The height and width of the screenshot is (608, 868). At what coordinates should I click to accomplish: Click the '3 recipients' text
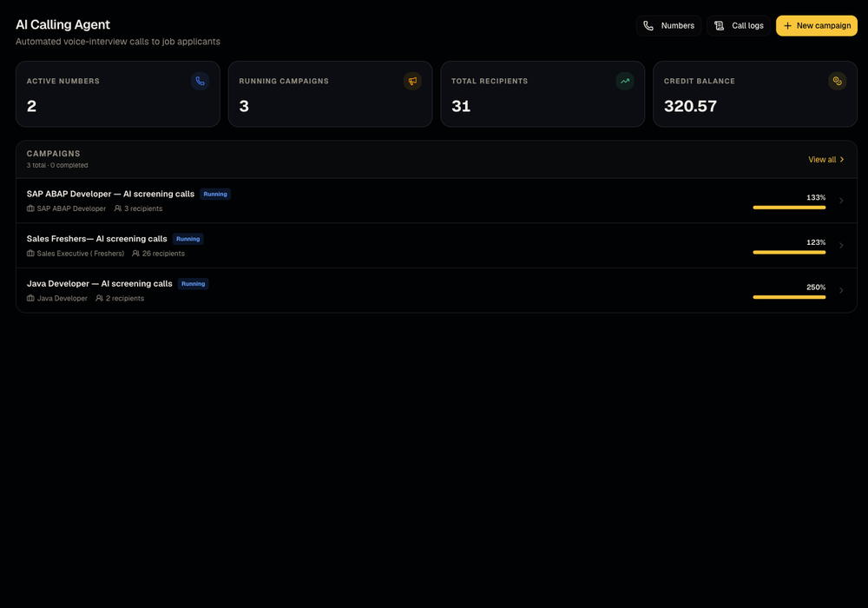click(x=143, y=208)
